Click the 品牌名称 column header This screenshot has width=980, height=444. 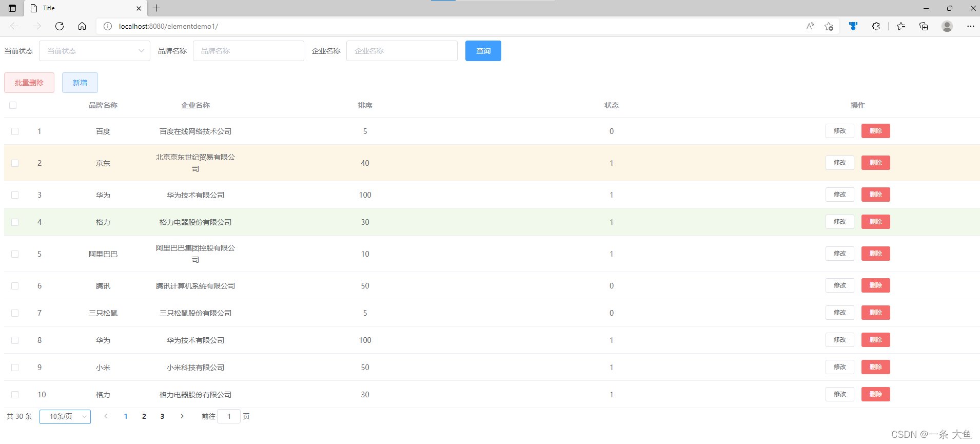(103, 105)
